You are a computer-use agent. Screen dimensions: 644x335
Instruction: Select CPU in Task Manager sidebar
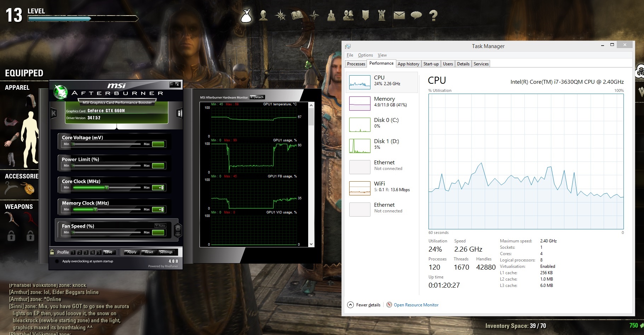[381, 82]
